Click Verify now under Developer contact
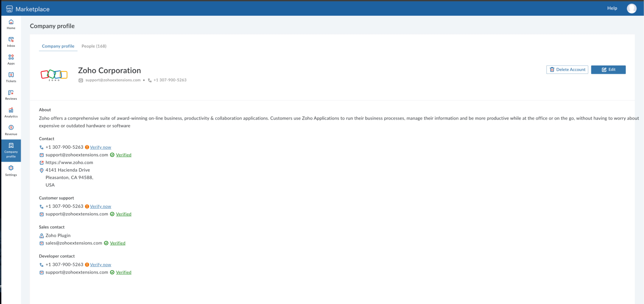644x304 pixels. point(100,264)
